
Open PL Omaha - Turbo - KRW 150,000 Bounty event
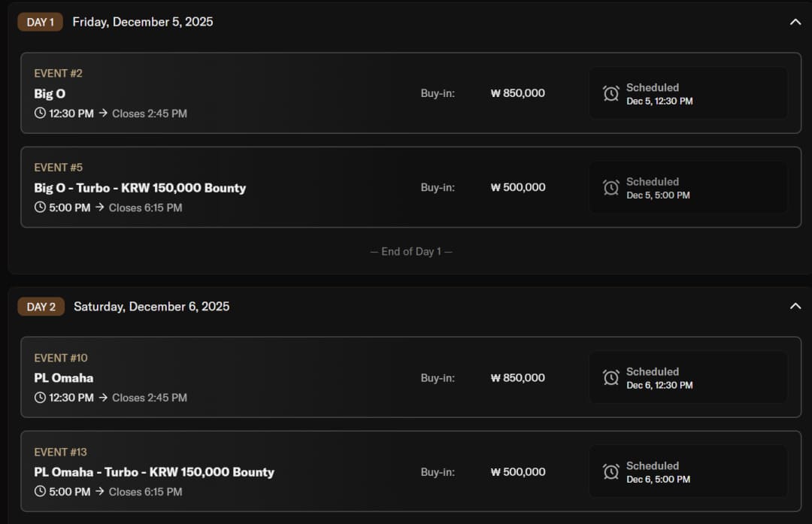coord(154,472)
